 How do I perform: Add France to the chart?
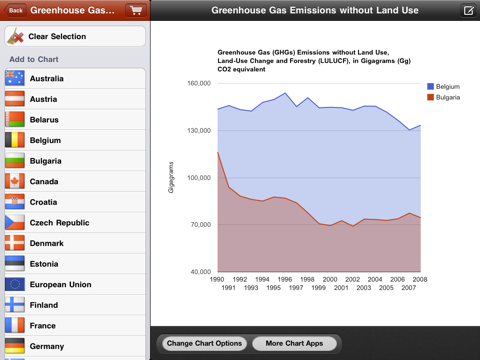tap(75, 326)
